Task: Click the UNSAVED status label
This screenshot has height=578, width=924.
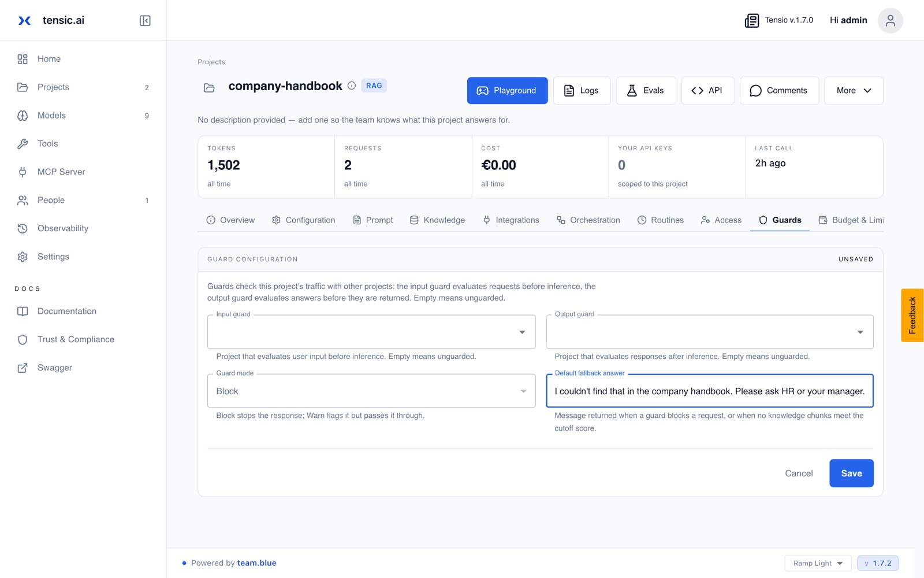Action: tap(856, 260)
